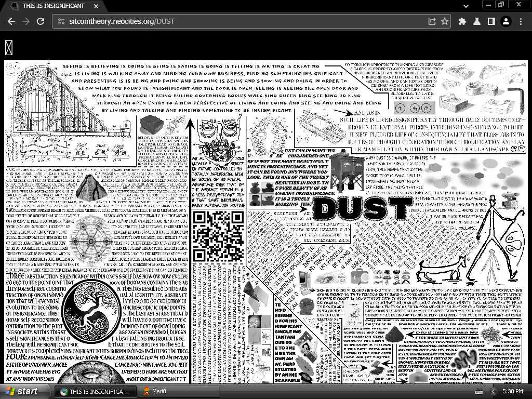Reload the sitcomtheory DUST page

[x=41, y=21]
